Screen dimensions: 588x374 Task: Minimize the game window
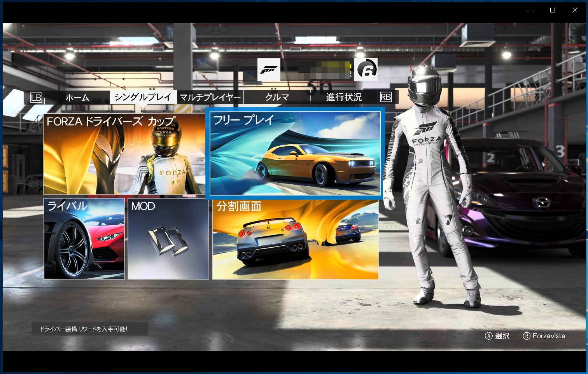(x=530, y=10)
